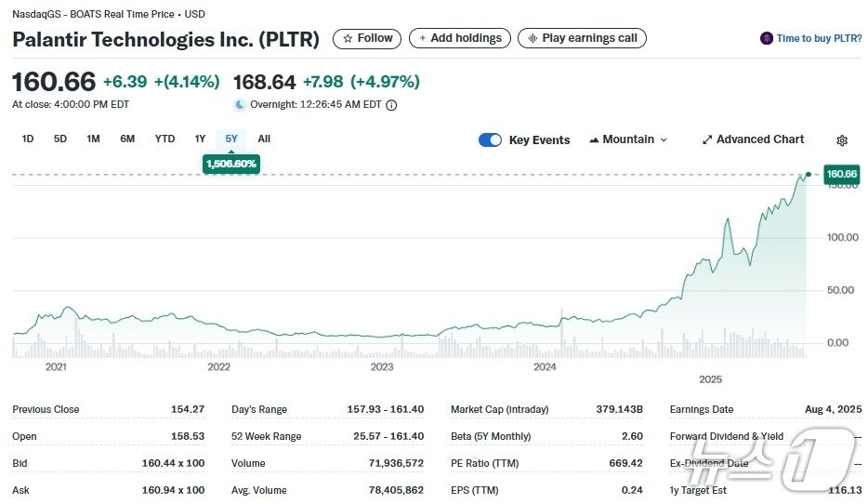Click the 2024 spike on the price chart
This screenshot has height=504, width=868.
point(561,311)
